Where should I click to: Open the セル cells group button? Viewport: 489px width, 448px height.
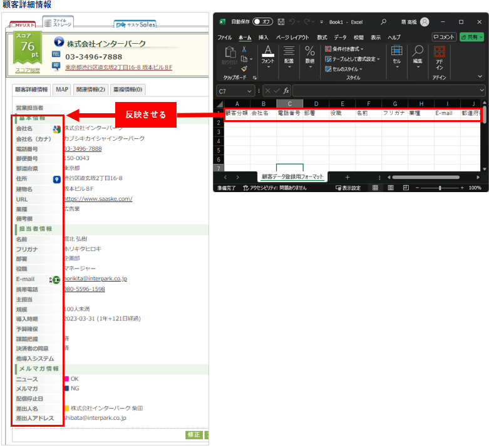[x=397, y=58]
